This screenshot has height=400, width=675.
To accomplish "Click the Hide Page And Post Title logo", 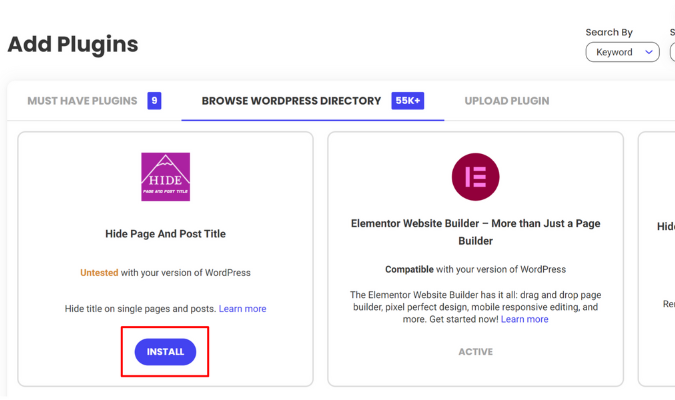I will pos(166,177).
